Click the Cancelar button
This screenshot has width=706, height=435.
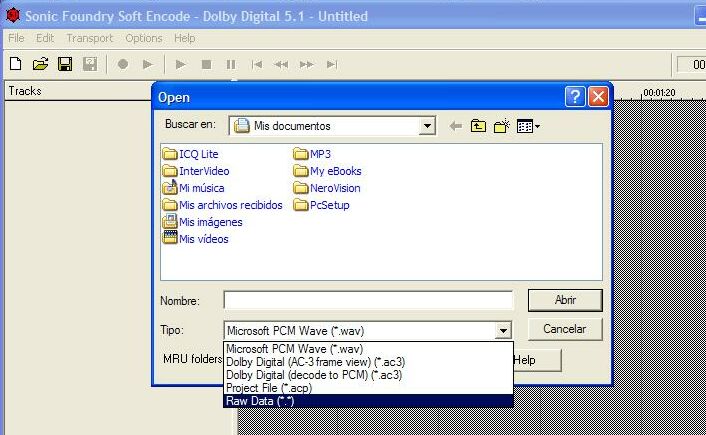(x=565, y=329)
